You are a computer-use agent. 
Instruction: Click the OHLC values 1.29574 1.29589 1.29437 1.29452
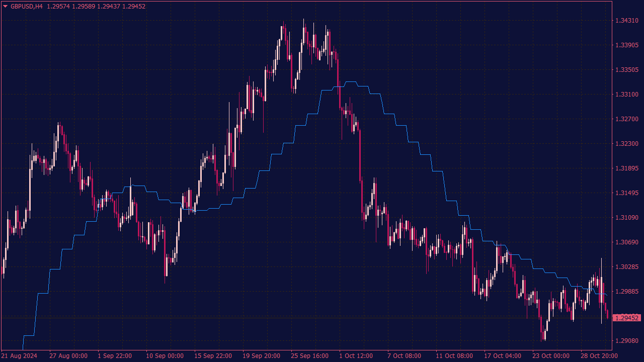[x=96, y=7]
